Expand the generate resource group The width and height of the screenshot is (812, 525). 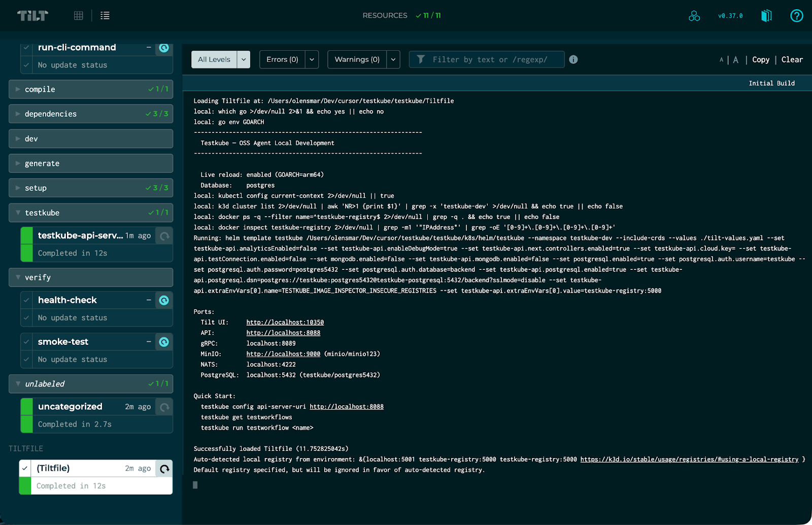(x=91, y=163)
